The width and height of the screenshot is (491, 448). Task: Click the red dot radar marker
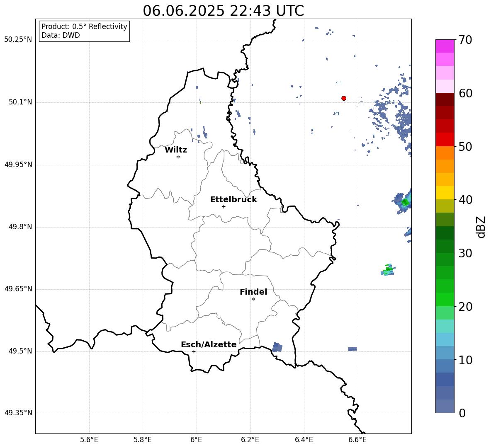coord(343,98)
